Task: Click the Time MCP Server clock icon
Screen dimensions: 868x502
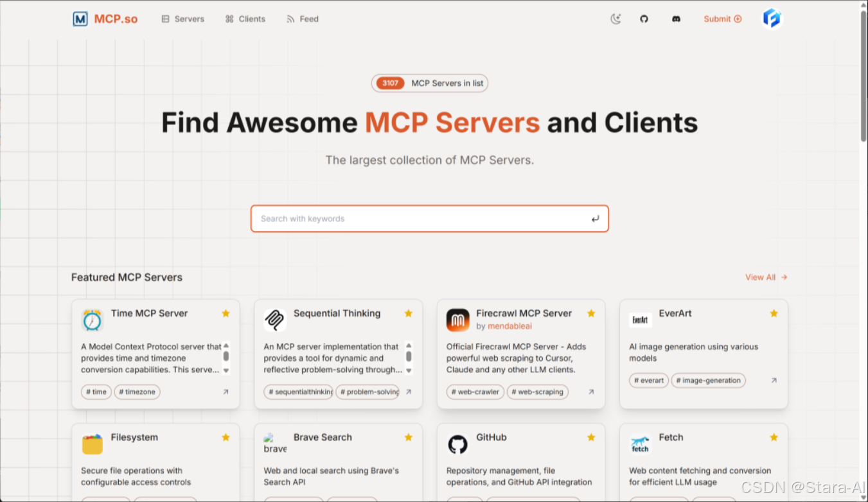Action: (93, 320)
